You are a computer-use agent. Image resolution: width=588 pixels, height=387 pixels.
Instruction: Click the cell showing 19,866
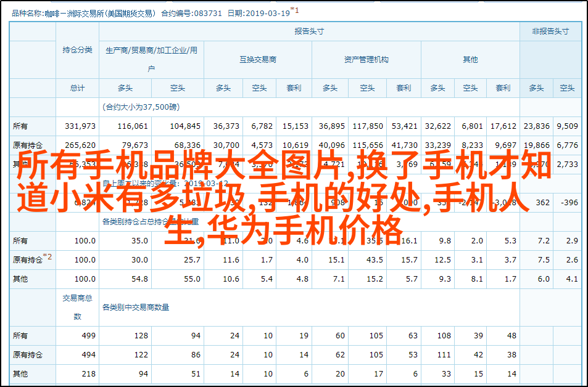click(x=537, y=145)
